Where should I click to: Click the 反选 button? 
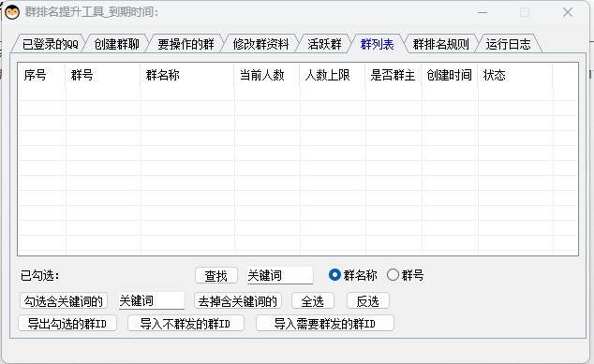[368, 300]
